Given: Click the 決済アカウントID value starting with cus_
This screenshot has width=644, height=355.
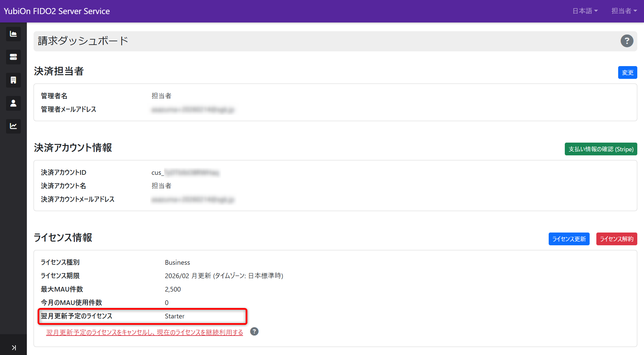Looking at the screenshot, I should pos(185,173).
